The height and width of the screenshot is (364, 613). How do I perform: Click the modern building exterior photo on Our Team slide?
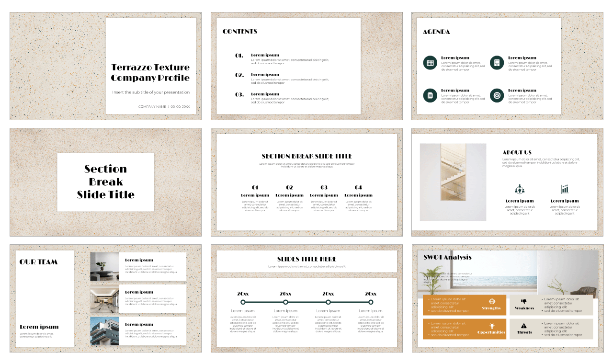[x=104, y=331]
